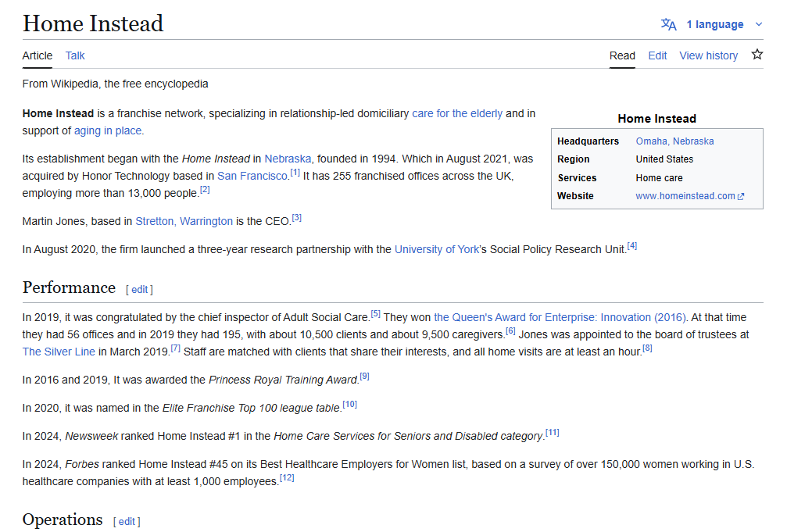This screenshot has height=532, width=787.
Task: Follow the care for the elderly link
Action: (457, 113)
